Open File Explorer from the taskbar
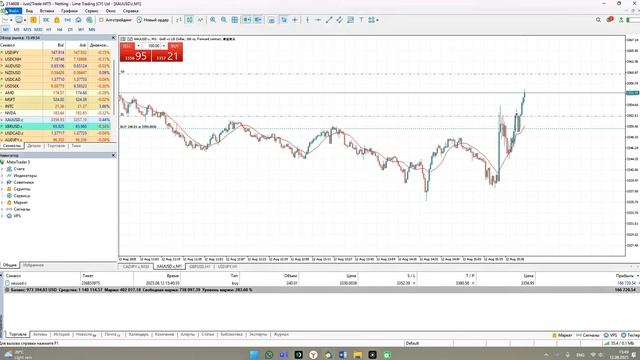This screenshot has height=360, width=640. tap(358, 355)
